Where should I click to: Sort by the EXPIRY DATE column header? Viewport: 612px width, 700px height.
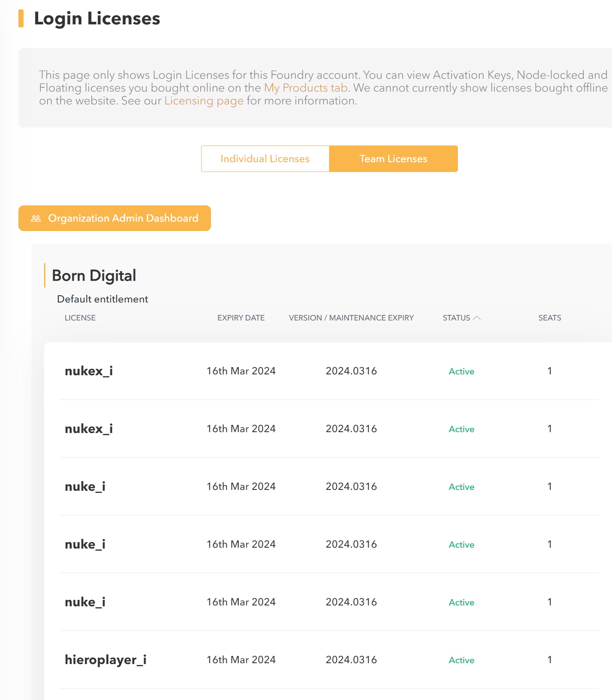click(x=241, y=318)
